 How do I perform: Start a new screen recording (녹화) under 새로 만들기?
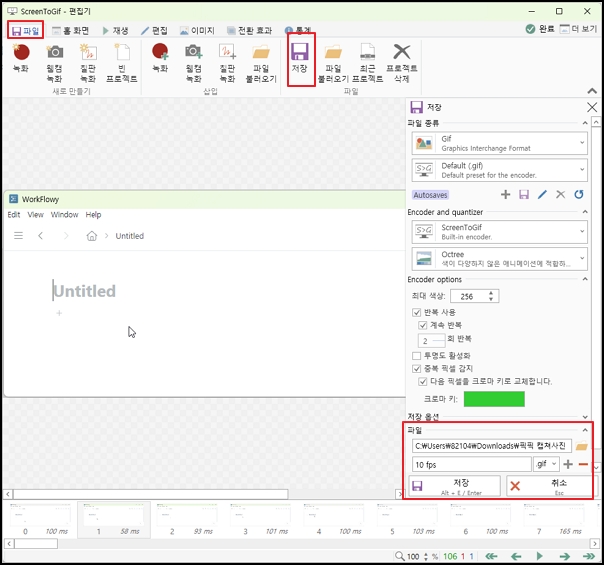coord(21,58)
